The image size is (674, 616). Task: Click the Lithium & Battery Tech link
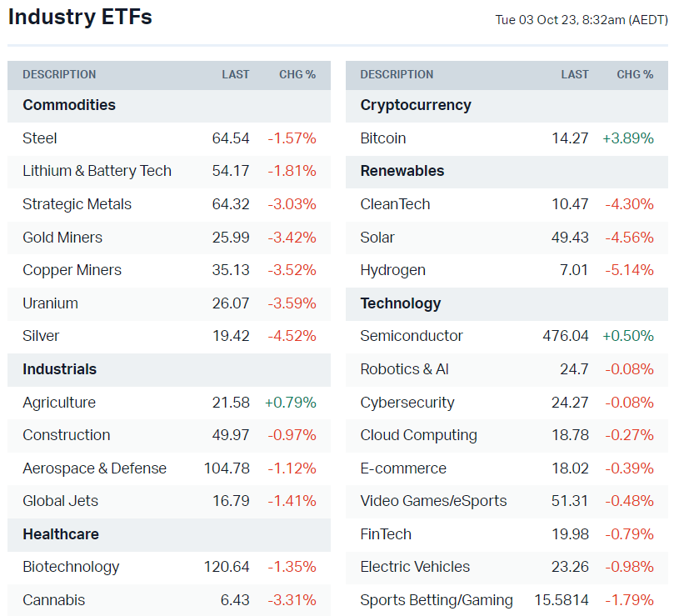tap(97, 171)
